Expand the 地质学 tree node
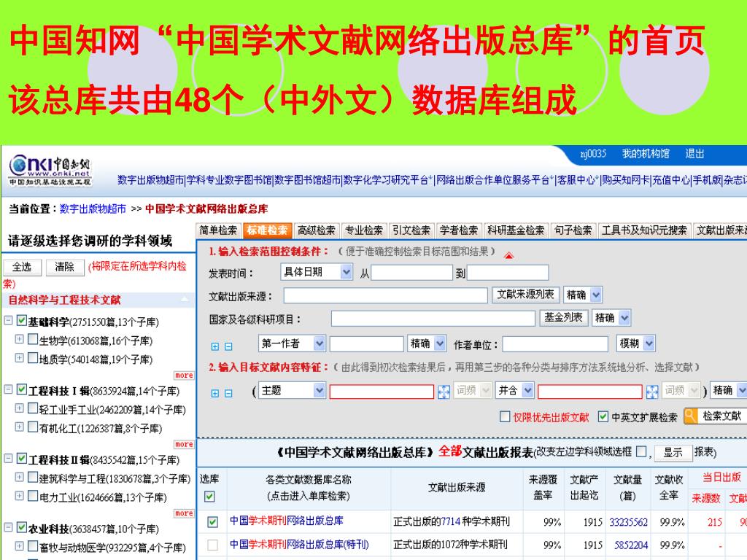This screenshot has width=747, height=560. (x=19, y=357)
